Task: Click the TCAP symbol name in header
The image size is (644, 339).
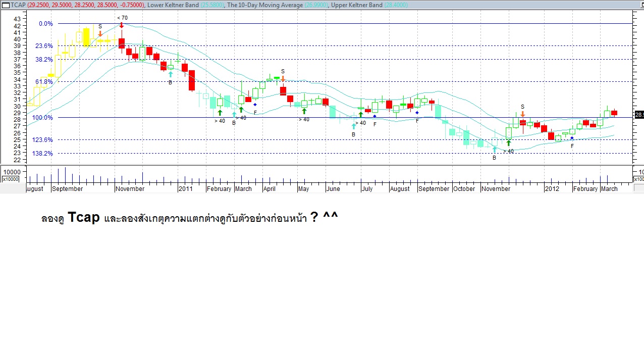Action: pos(18,5)
